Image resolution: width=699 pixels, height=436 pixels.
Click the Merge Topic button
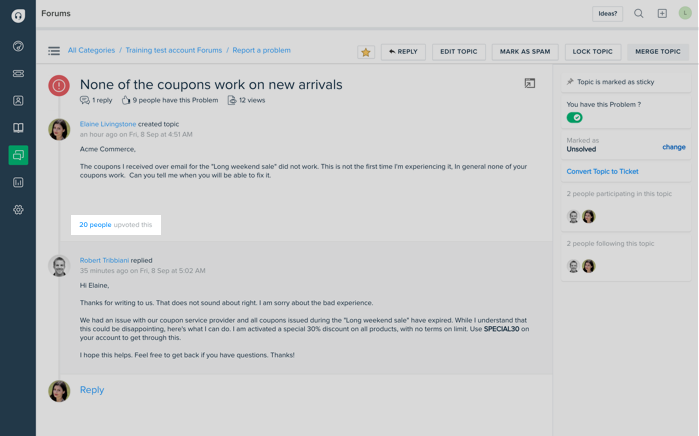658,51
